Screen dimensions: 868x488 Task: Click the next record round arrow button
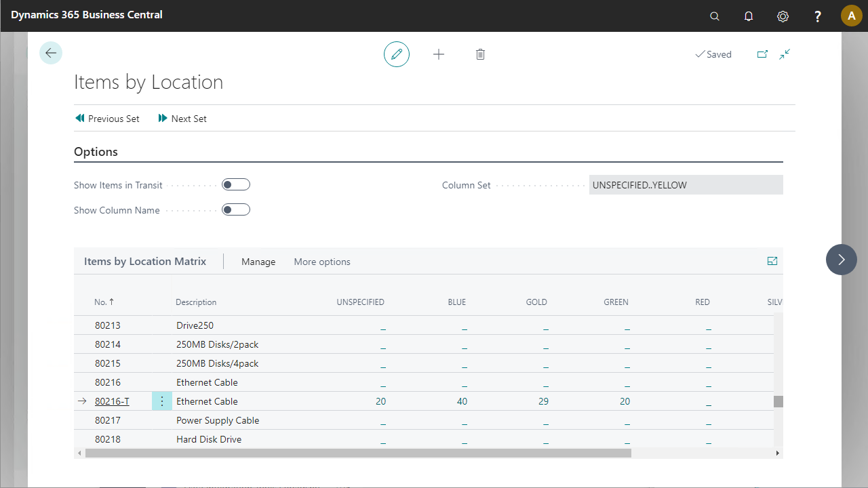(x=842, y=260)
